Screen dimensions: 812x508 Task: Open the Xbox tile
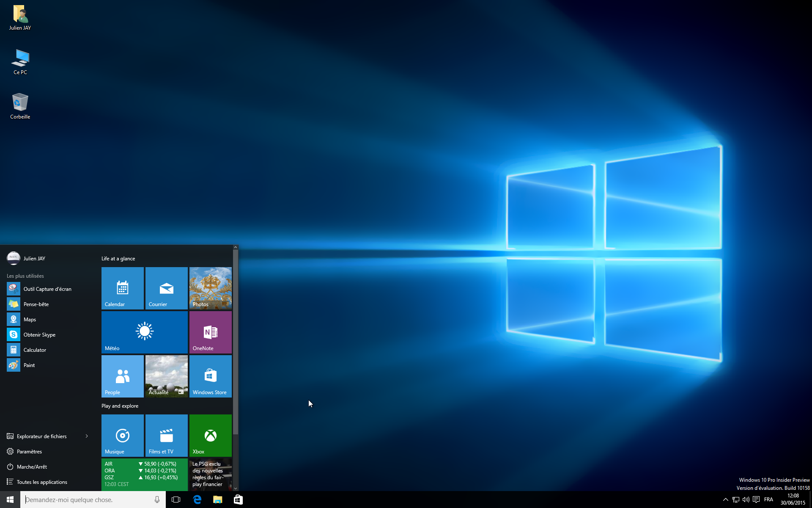tap(211, 435)
